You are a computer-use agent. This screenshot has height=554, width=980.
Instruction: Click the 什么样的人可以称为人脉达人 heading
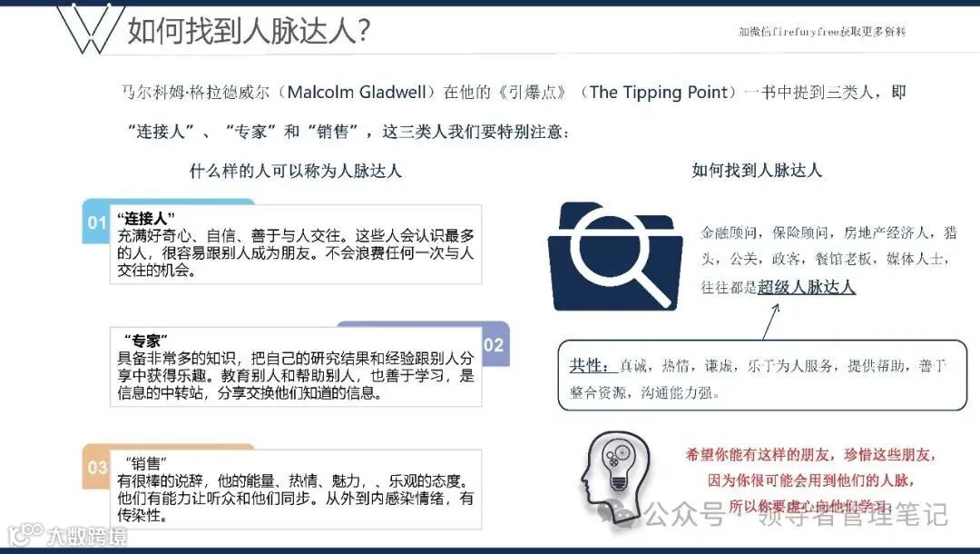click(x=295, y=171)
